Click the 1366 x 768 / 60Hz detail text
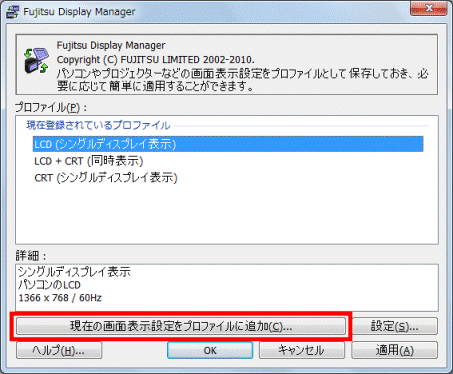 (60, 298)
